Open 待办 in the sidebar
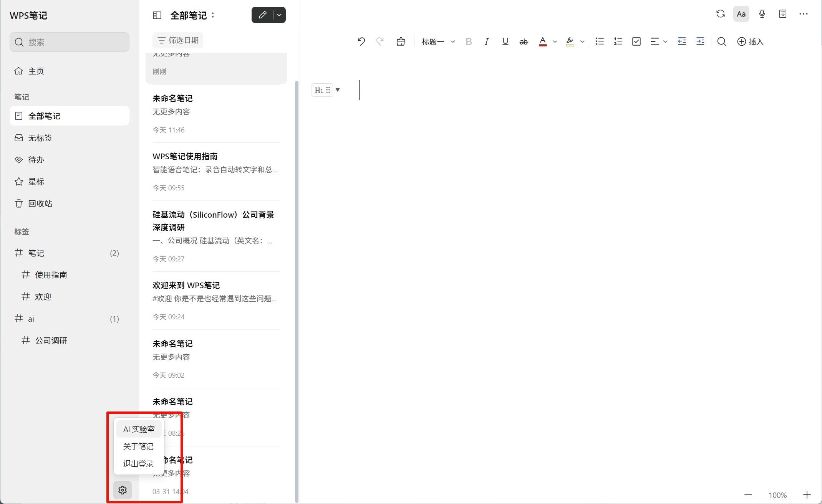This screenshot has height=504, width=822. [70, 160]
